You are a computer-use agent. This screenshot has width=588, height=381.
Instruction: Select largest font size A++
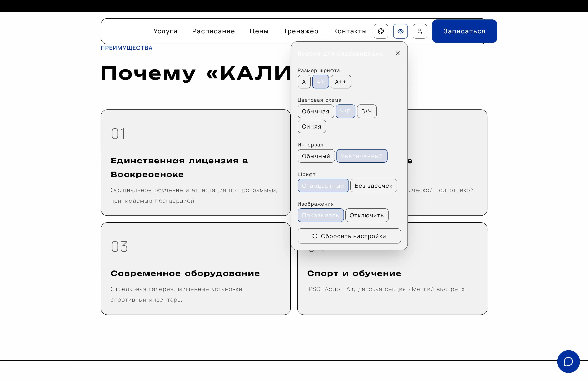(341, 82)
